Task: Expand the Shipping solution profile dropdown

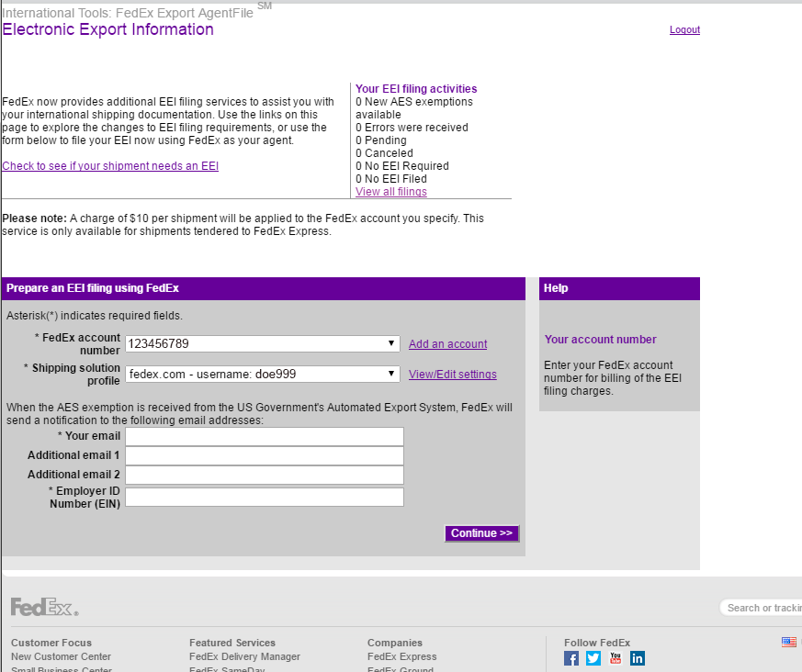Action: point(263,374)
